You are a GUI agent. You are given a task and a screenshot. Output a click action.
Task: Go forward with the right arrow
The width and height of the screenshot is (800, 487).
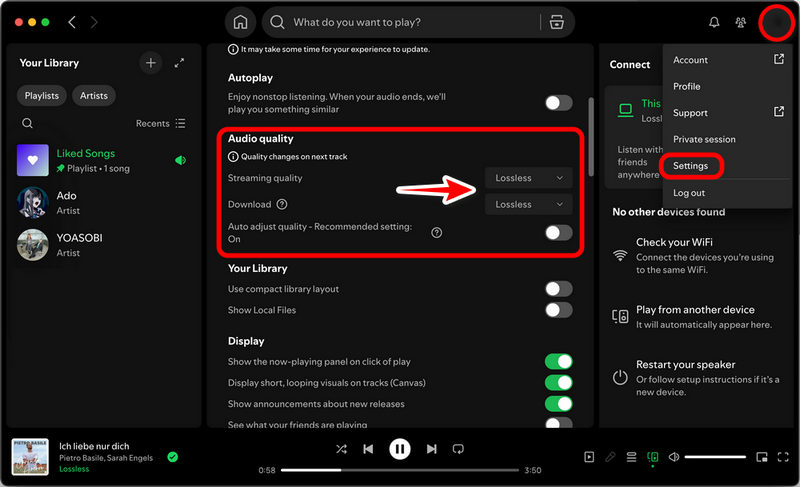coord(94,22)
